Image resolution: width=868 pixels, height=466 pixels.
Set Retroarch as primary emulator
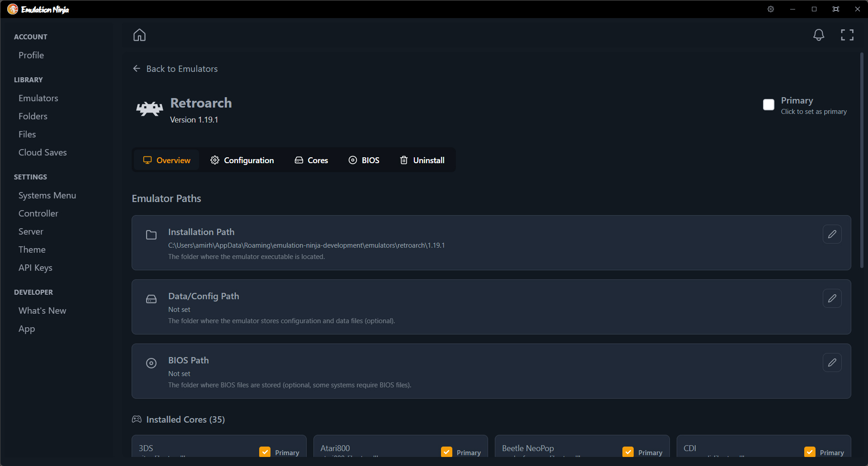[x=768, y=104]
